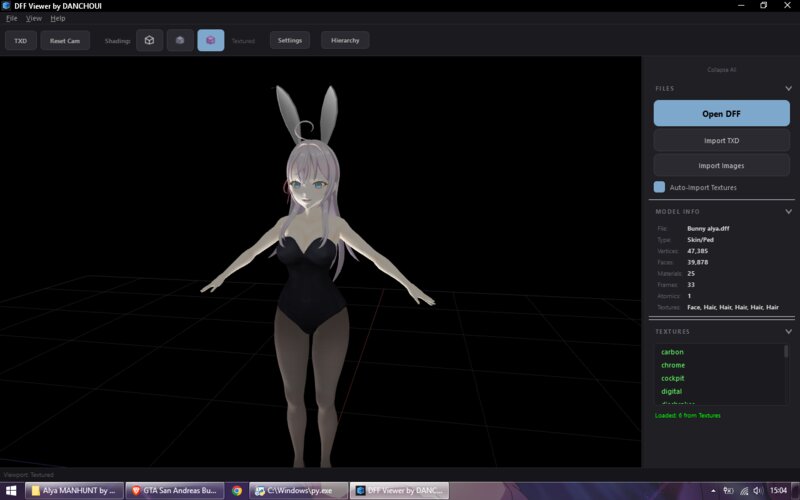The width and height of the screenshot is (800, 500).
Task: Select the digital texture
Action: (x=671, y=392)
